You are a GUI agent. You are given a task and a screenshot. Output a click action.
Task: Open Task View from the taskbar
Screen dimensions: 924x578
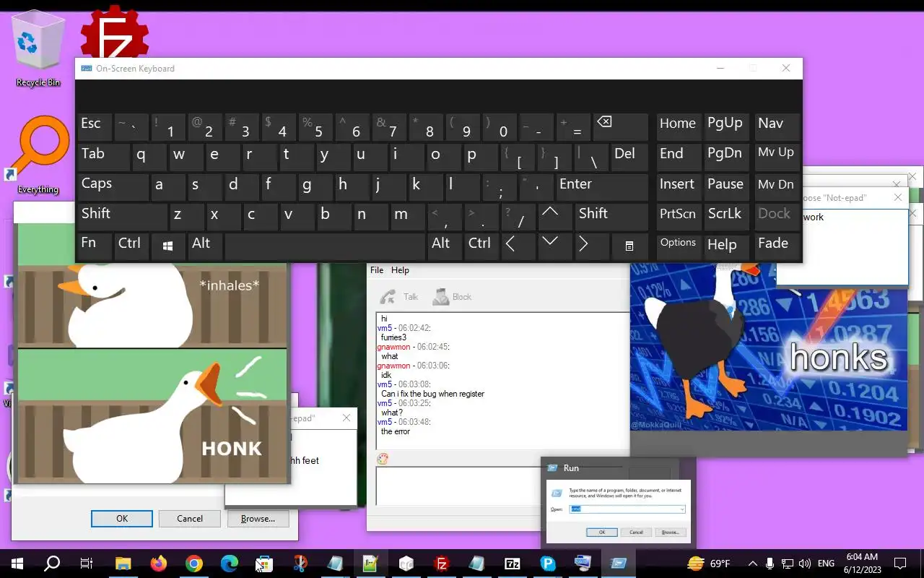tap(87, 564)
